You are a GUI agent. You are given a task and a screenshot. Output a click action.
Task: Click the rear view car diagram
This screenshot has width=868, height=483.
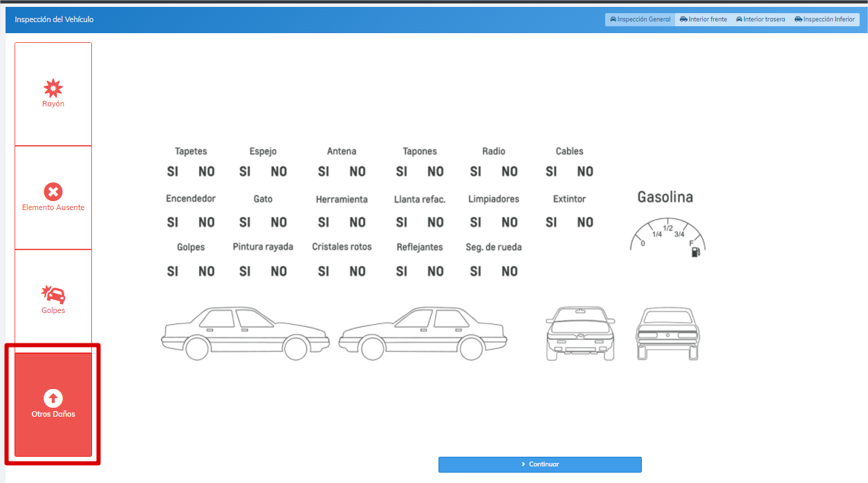click(667, 333)
